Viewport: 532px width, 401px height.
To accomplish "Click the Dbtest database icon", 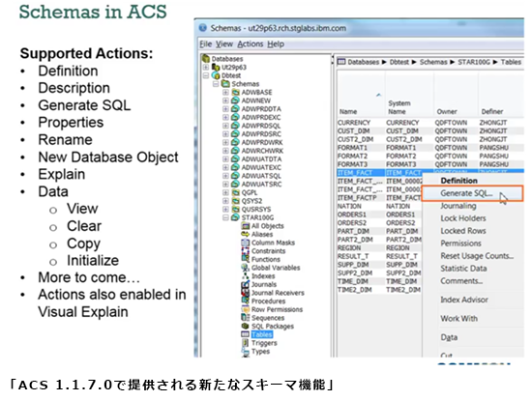I will point(216,75).
